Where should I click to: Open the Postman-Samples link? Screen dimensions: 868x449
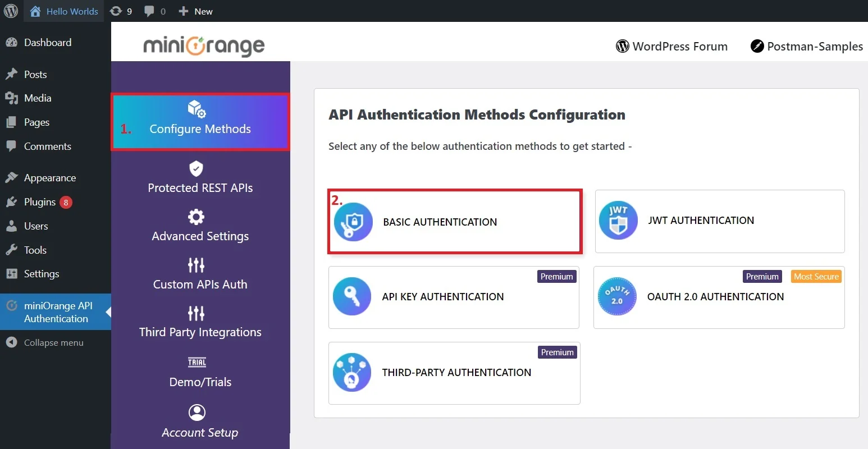pos(807,47)
